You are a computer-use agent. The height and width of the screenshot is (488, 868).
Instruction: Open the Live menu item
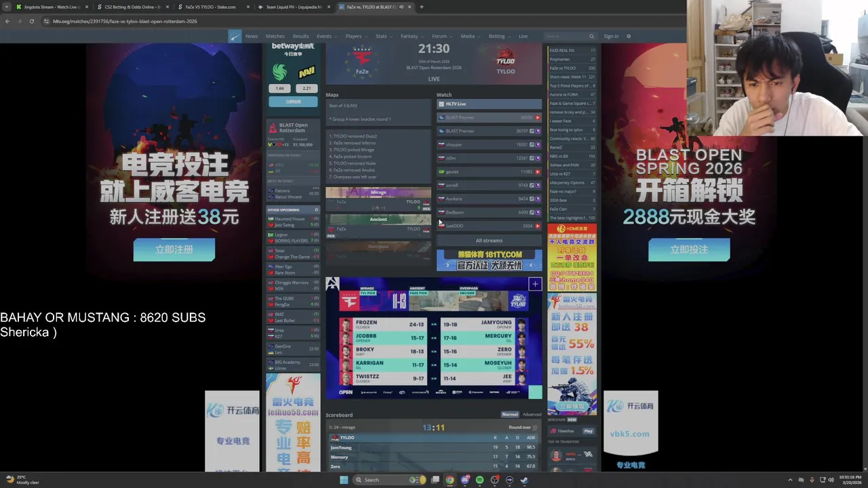(523, 36)
